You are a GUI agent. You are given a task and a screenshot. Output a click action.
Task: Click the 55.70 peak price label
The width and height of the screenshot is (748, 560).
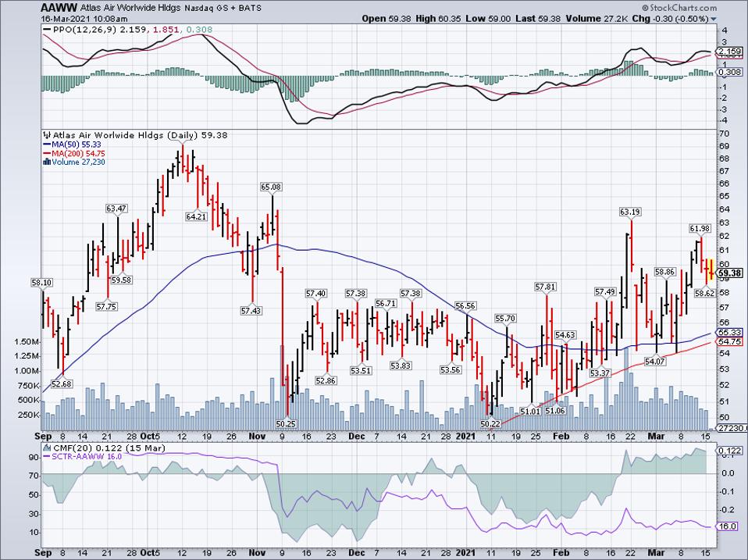pos(505,318)
